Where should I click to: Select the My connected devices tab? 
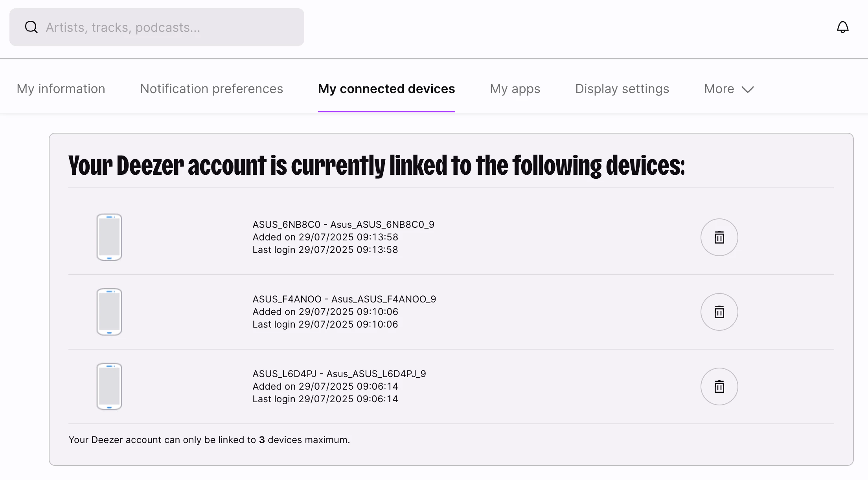tap(386, 89)
